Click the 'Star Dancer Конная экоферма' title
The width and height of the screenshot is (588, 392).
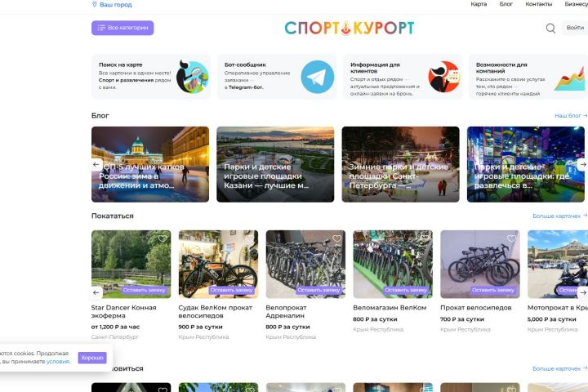click(x=124, y=312)
